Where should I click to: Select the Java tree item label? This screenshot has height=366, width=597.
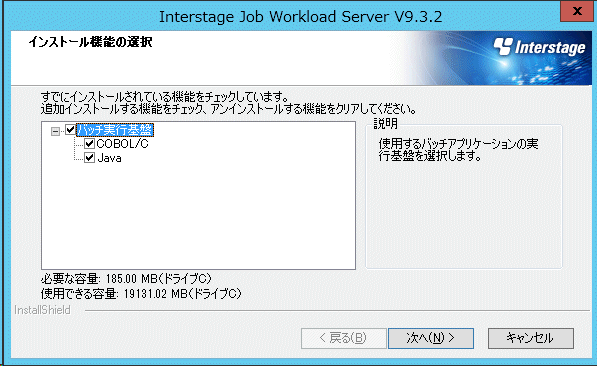[x=109, y=158]
